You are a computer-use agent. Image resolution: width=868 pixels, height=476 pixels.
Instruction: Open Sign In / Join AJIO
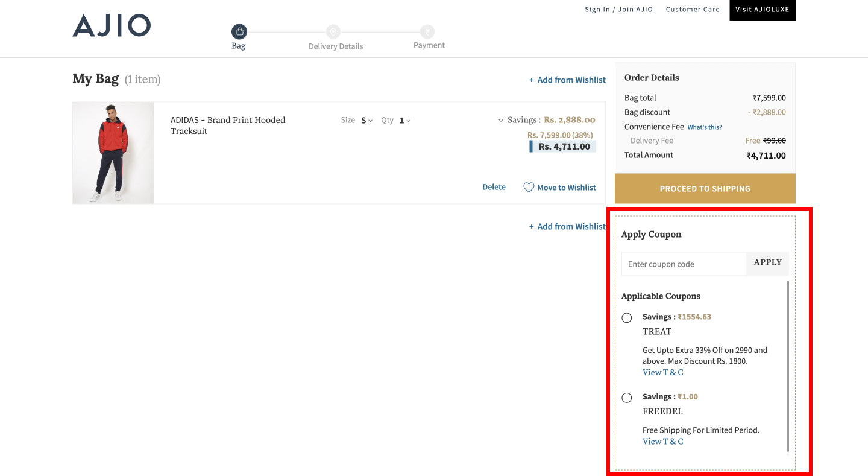pos(618,10)
